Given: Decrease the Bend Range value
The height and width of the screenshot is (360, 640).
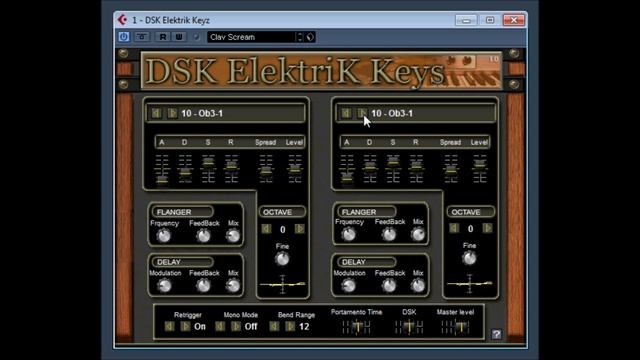Looking at the screenshot, I should click(x=274, y=326).
